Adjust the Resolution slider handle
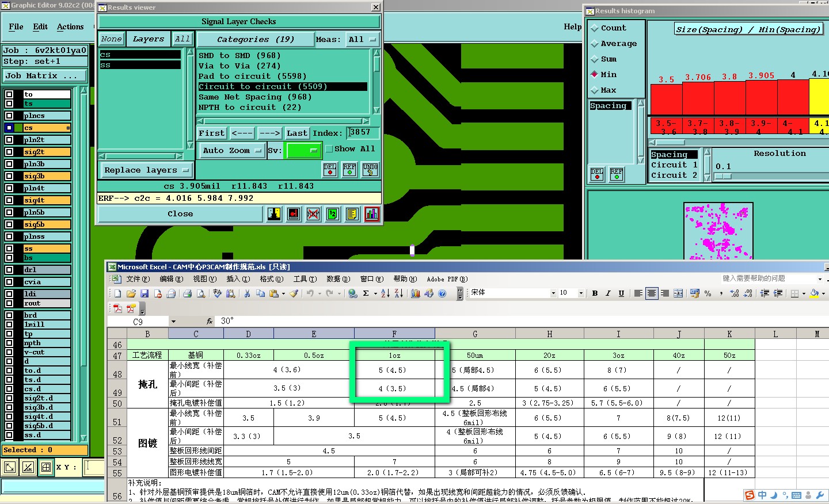 722,177
